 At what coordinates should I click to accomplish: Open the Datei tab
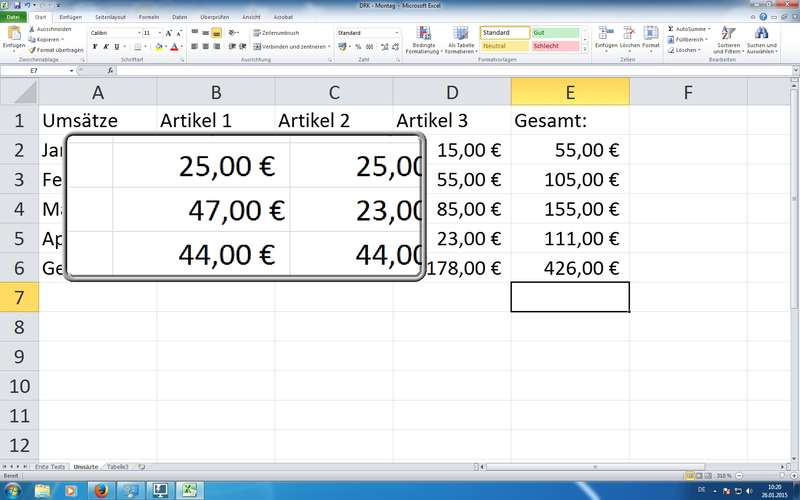click(13, 17)
